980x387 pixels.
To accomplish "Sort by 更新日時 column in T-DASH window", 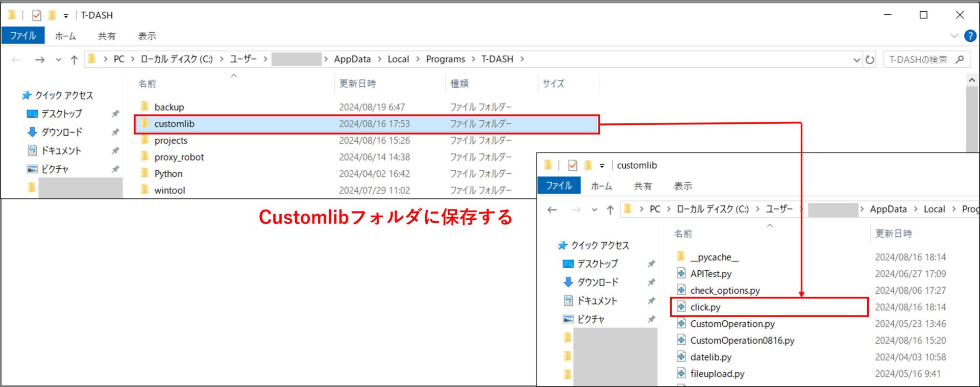I will (357, 84).
